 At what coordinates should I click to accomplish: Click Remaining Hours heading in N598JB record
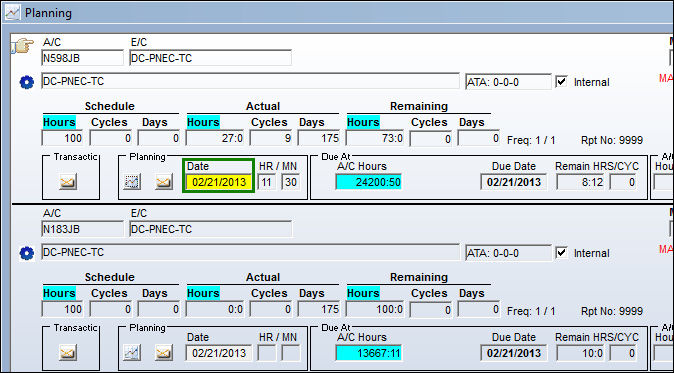(363, 122)
